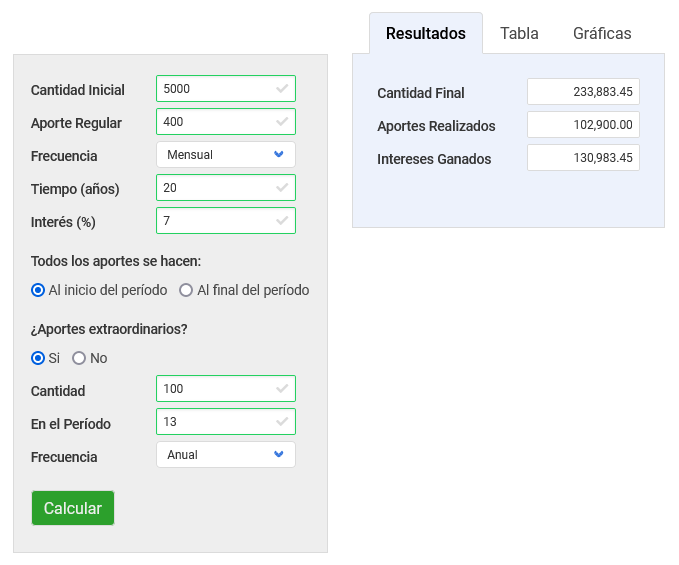This screenshot has width=679, height=565.
Task: Click the checkmark icon in extraordinary Cantidad field
Action: point(282,390)
